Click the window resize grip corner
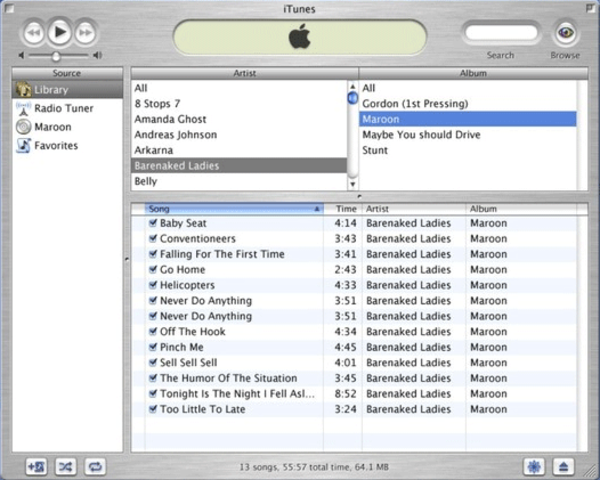This screenshot has height=480, width=600. (592, 472)
